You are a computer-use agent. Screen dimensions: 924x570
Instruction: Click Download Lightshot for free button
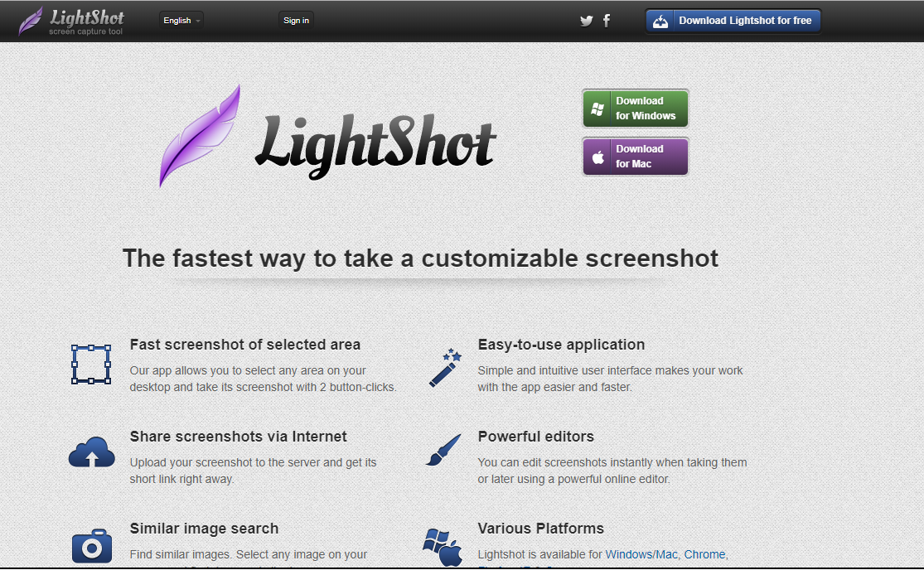[733, 21]
